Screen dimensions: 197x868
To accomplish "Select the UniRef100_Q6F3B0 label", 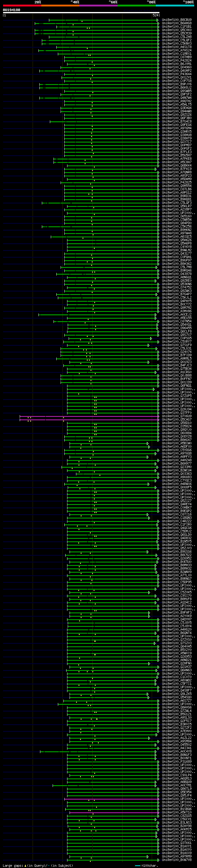I will (176, 118).
